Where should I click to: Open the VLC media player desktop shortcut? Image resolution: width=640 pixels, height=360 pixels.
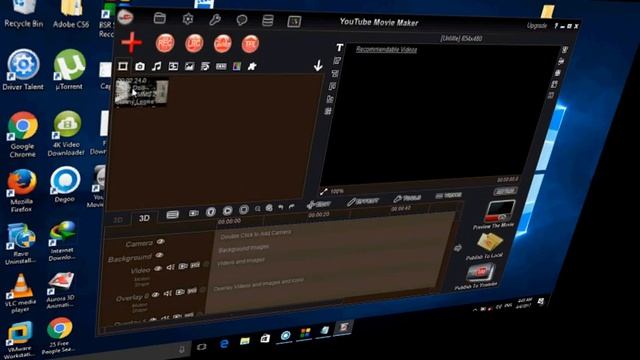(20, 293)
